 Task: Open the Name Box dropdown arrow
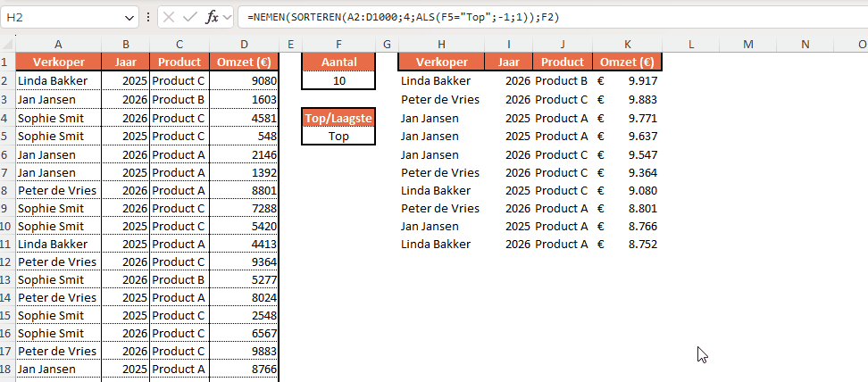130,17
